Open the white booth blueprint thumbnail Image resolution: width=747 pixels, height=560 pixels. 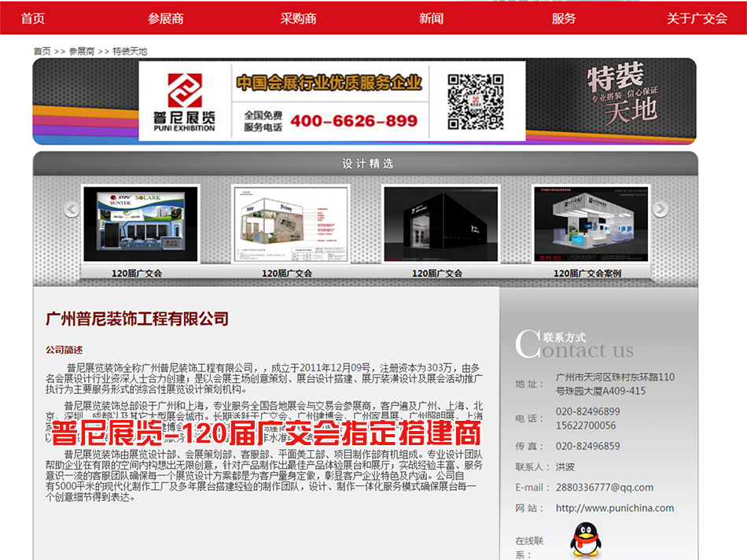[x=291, y=224]
